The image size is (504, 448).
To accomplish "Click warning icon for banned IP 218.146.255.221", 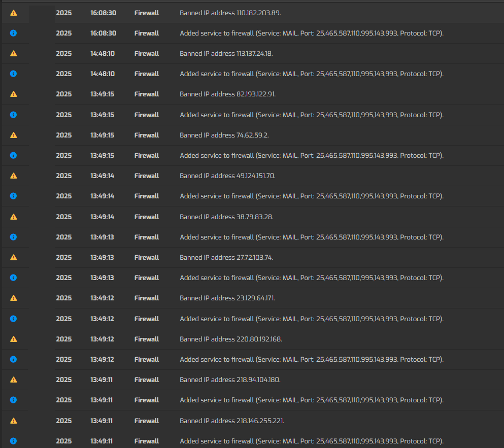I will pos(14,421).
